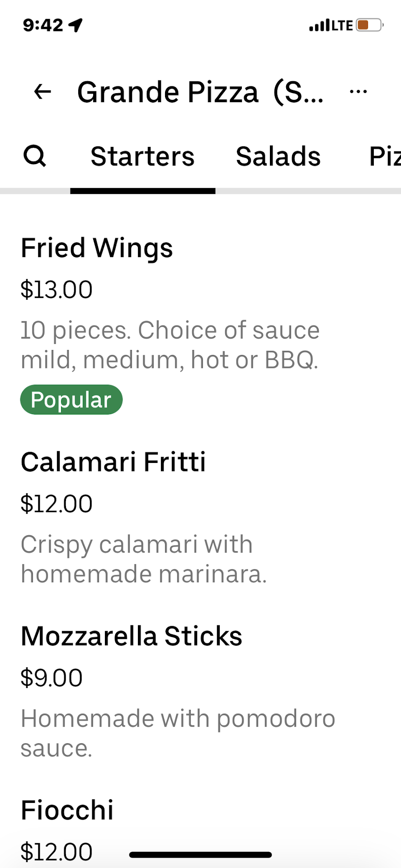Image resolution: width=401 pixels, height=868 pixels.
Task: Open the Fiocchi menu item
Action: click(67, 810)
